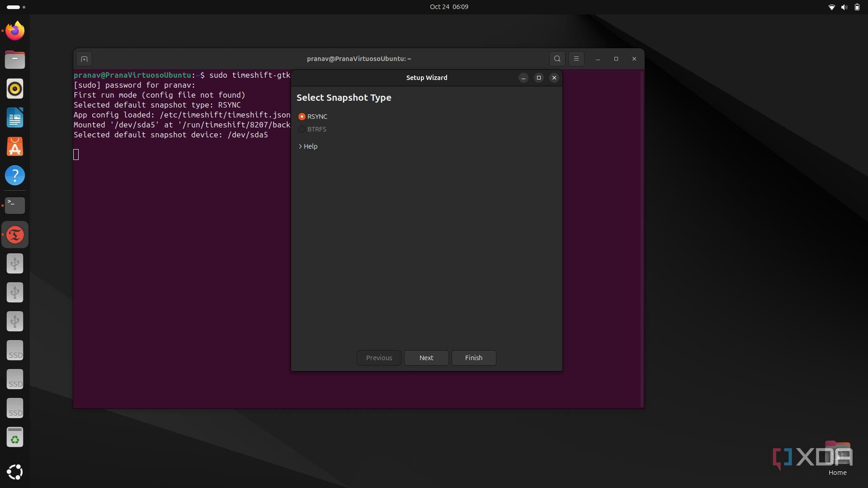Open terminal search icon
The height and width of the screenshot is (488, 868).
pos(557,59)
